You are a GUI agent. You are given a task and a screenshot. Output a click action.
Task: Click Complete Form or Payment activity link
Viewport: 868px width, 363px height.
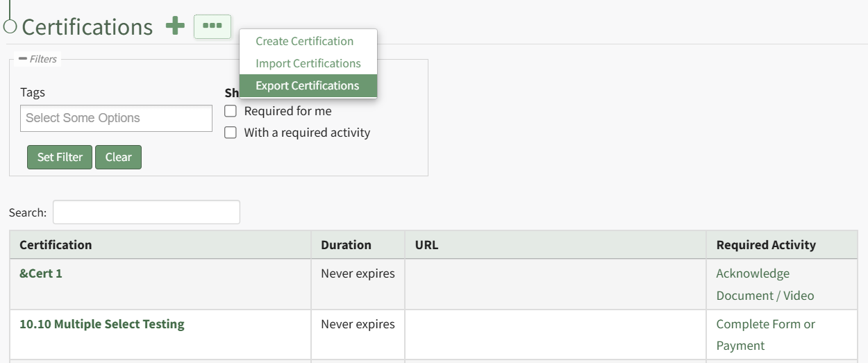pos(765,335)
